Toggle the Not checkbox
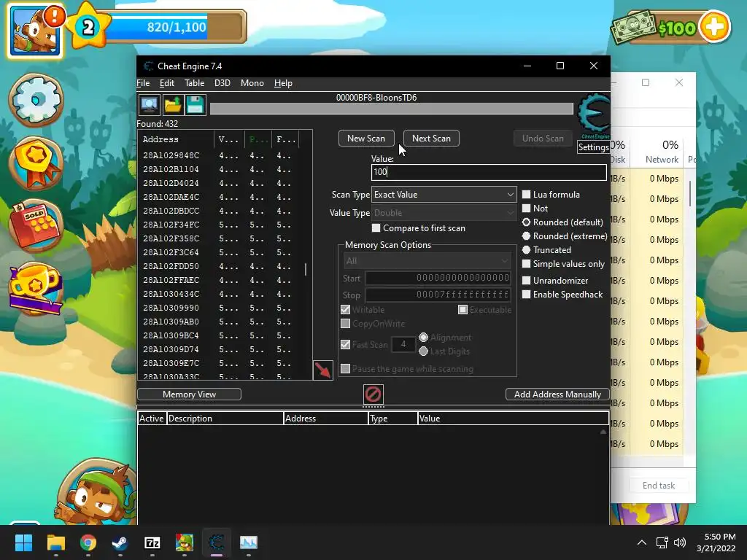The image size is (747, 560). (527, 208)
